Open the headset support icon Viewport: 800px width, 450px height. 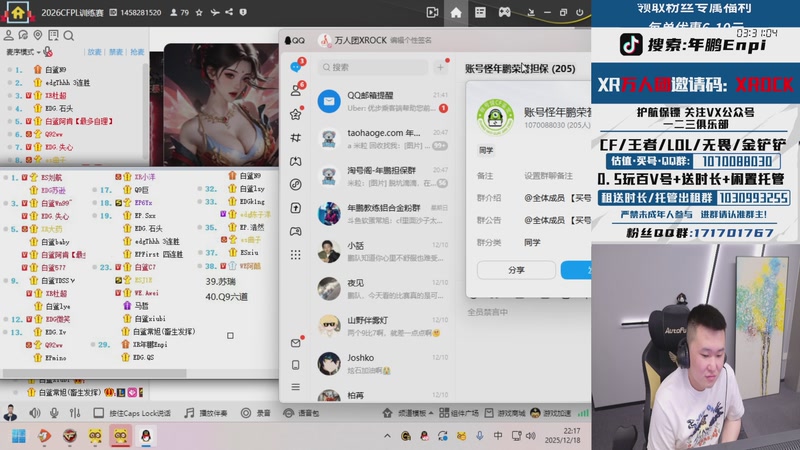pyautogui.click(x=23, y=35)
